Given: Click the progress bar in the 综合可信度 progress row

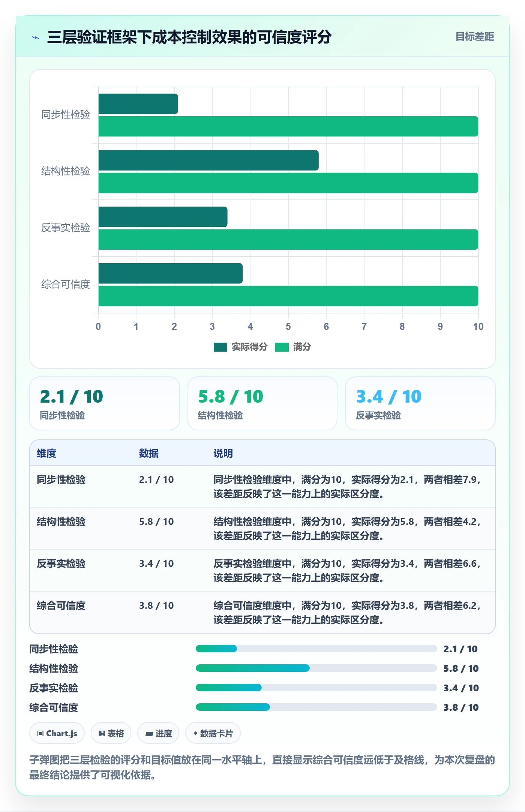Looking at the screenshot, I should point(316,707).
